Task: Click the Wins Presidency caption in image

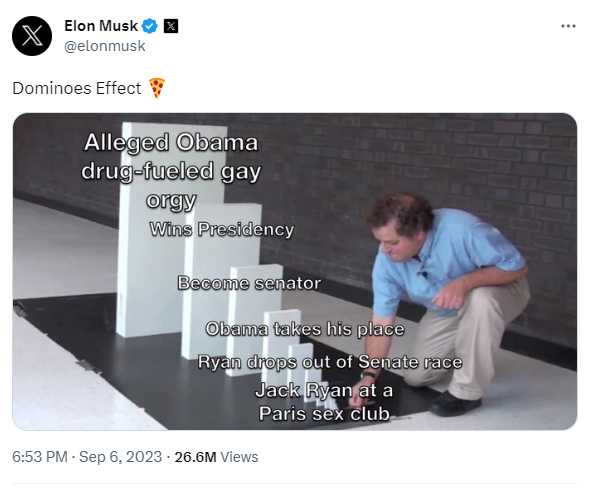Action: coord(222,229)
